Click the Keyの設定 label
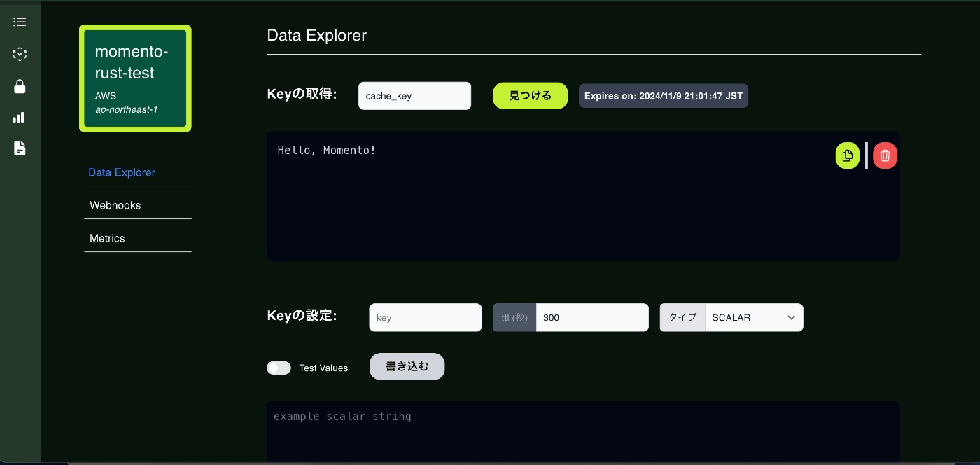Viewport: 980px width, 465px height. (302, 316)
